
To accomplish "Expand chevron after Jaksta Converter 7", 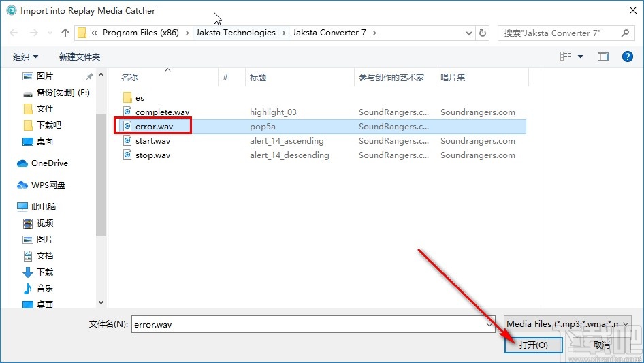I will [x=374, y=33].
